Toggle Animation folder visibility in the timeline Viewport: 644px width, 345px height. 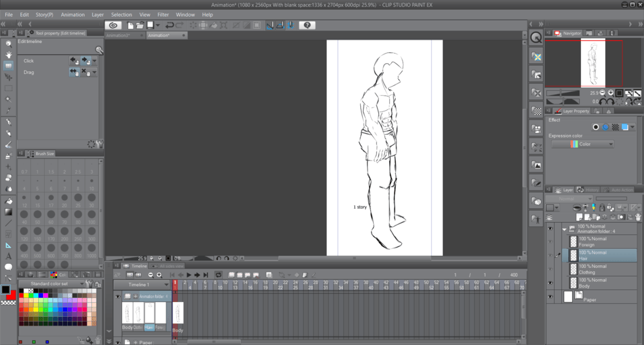(118, 296)
